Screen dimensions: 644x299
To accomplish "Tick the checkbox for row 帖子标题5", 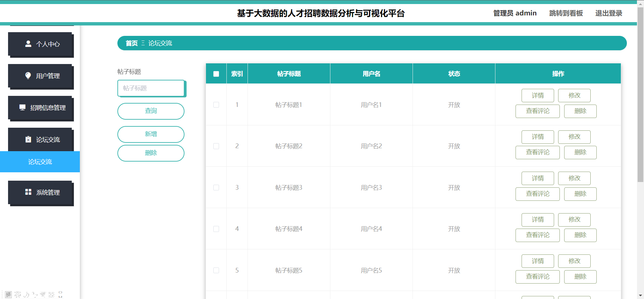I will (x=216, y=270).
